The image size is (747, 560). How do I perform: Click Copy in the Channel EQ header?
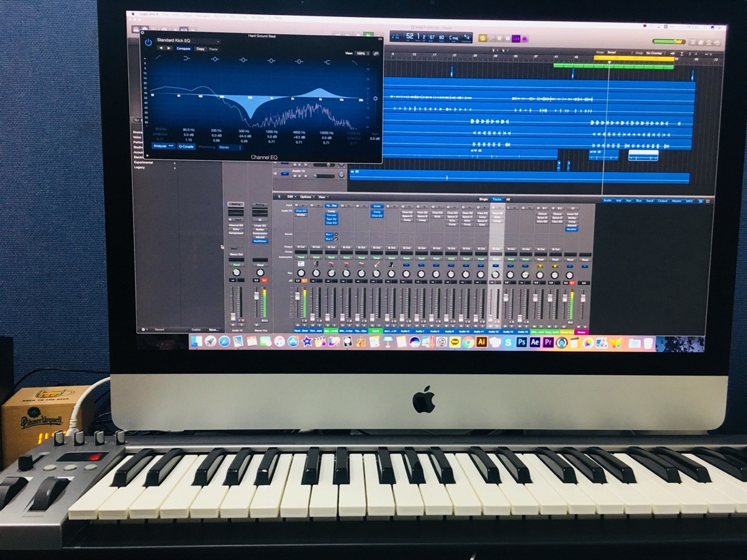tap(200, 49)
